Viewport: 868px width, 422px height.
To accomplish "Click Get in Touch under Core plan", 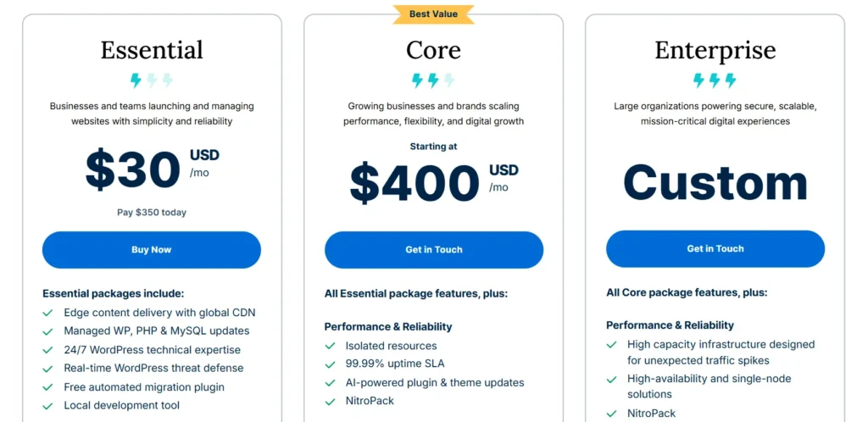I will tap(433, 249).
